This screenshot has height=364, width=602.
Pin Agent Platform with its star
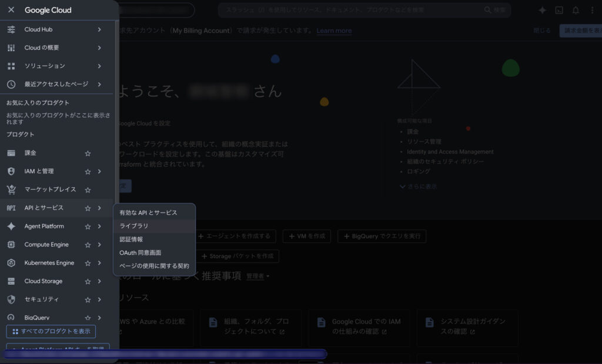(x=88, y=227)
